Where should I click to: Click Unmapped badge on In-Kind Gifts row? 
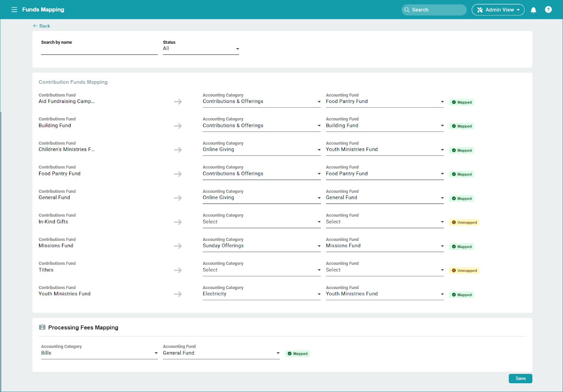point(464,223)
